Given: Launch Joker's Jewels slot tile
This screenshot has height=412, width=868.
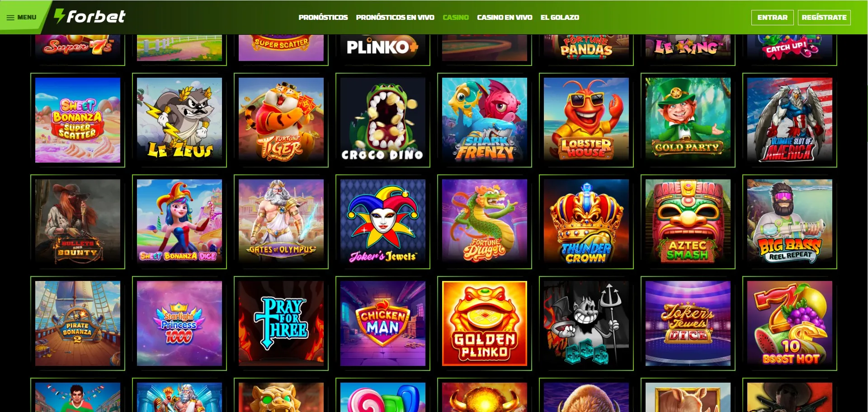Looking at the screenshot, I should coord(383,222).
